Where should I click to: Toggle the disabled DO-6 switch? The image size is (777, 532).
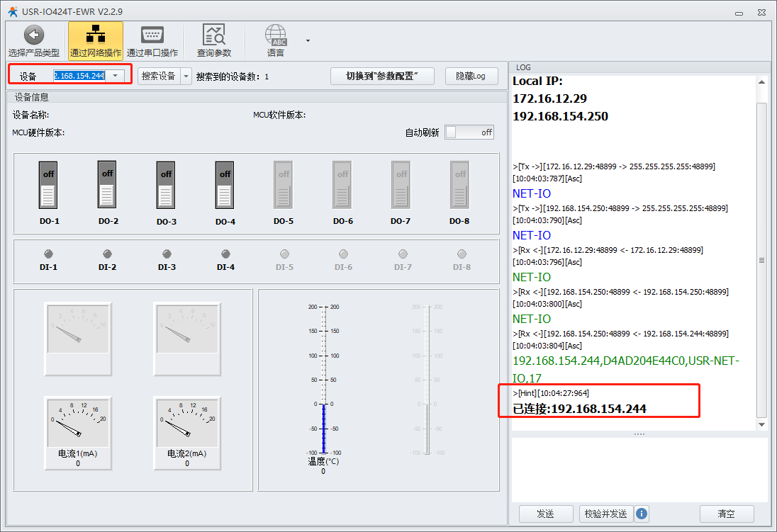click(342, 186)
